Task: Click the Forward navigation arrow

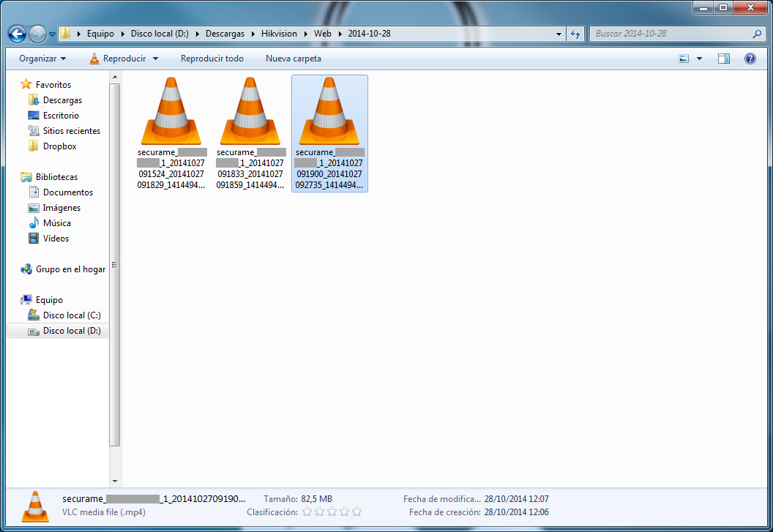Action: pos(37,34)
